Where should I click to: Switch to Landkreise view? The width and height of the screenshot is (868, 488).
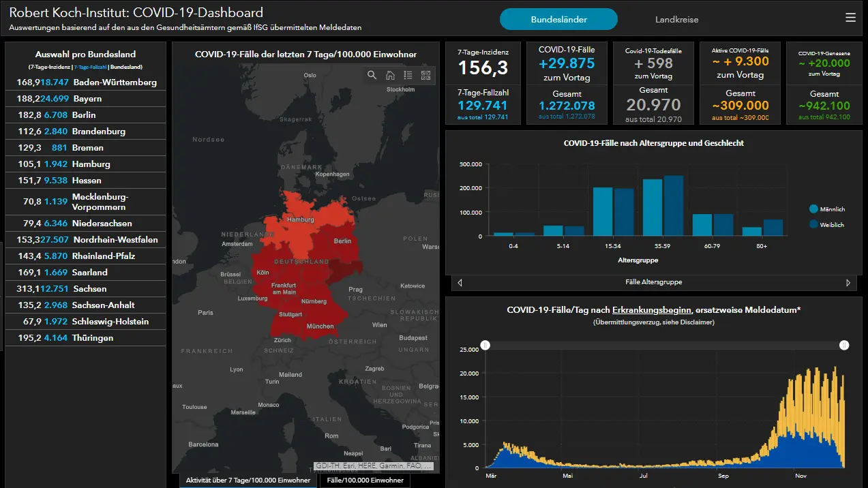tap(676, 20)
